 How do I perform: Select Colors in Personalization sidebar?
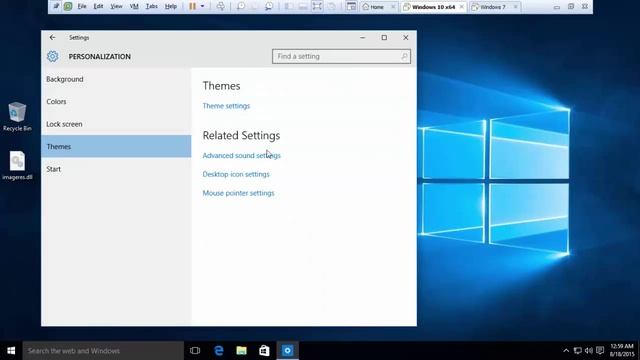[116, 102]
